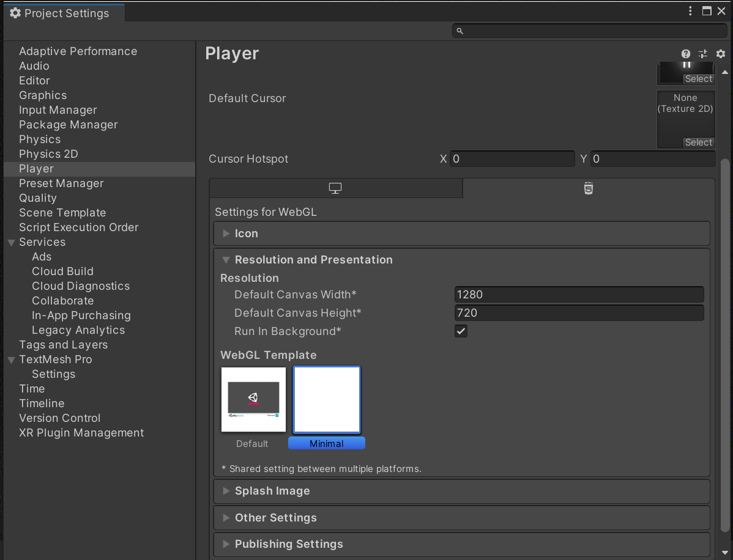Select Physics 2D settings
This screenshot has height=560, width=733.
click(48, 154)
